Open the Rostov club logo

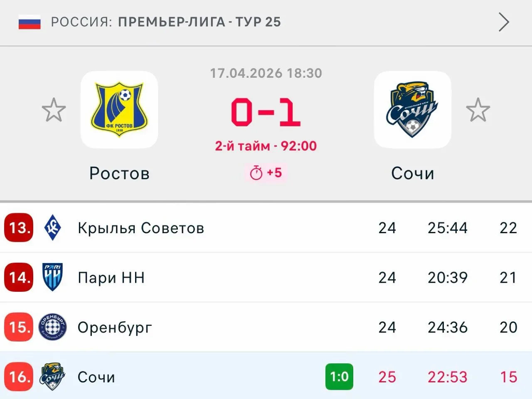point(119,110)
